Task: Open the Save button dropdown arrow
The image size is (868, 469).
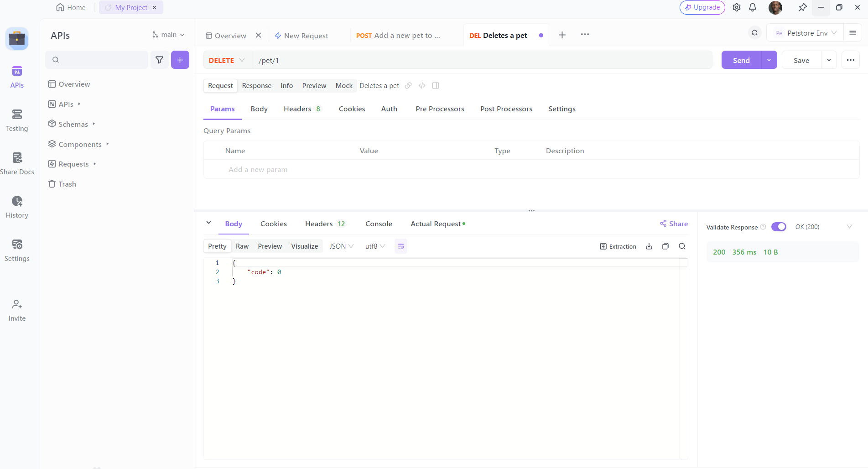Action: click(829, 60)
